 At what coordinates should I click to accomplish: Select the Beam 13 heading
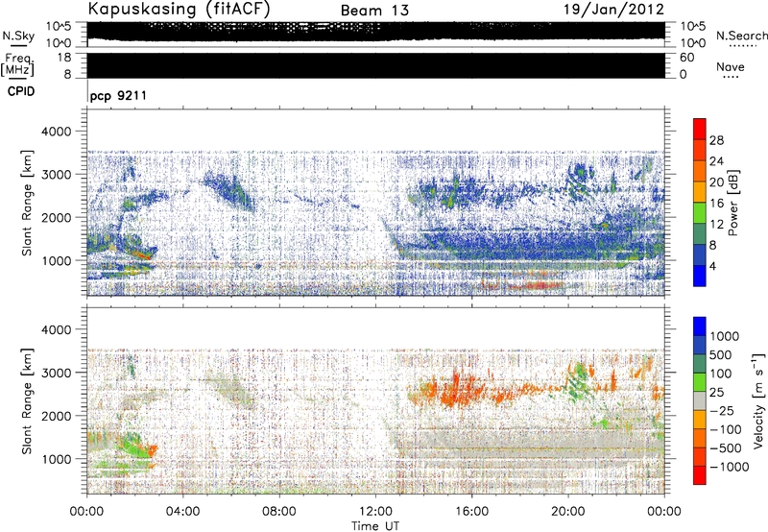coord(374,11)
